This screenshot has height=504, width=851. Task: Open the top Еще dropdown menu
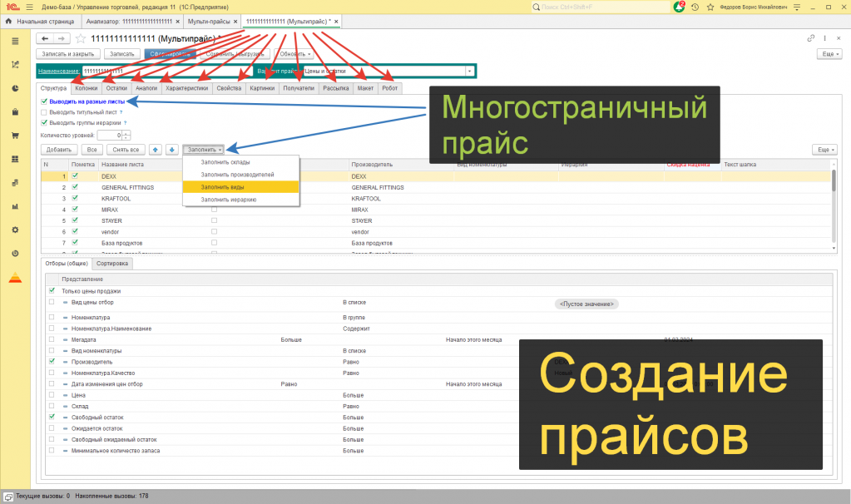click(830, 54)
